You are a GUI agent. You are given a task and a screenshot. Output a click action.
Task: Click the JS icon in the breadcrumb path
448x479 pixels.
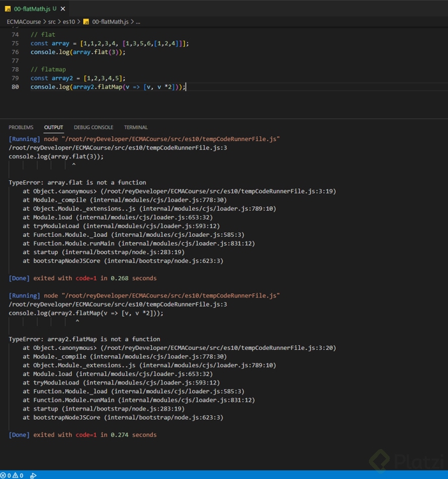click(86, 22)
